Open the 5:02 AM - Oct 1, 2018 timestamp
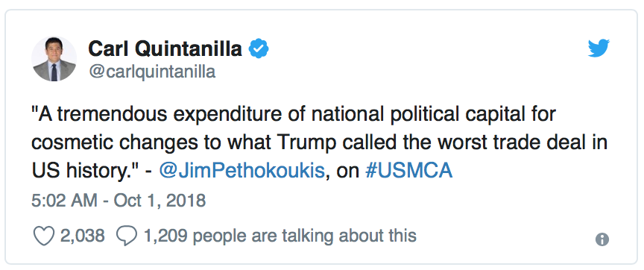Viewport: 644px width, 270px height. tap(119, 201)
